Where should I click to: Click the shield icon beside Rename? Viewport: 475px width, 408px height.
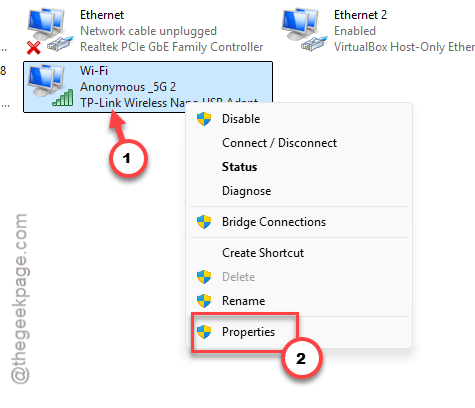[204, 301]
